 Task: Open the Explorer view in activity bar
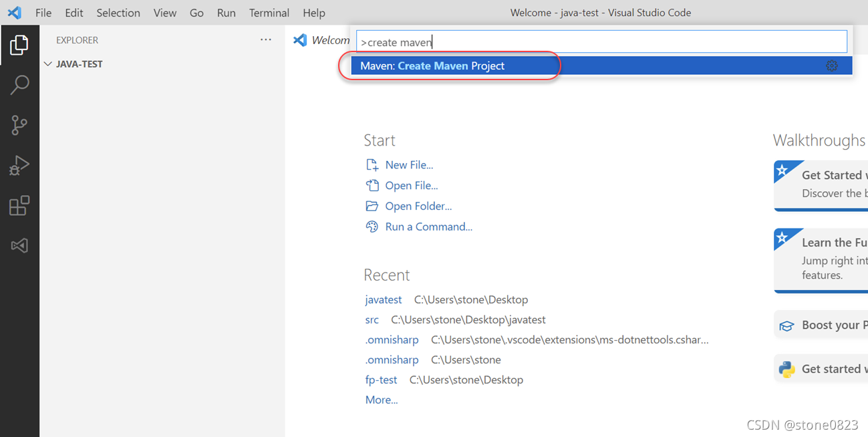tap(19, 45)
